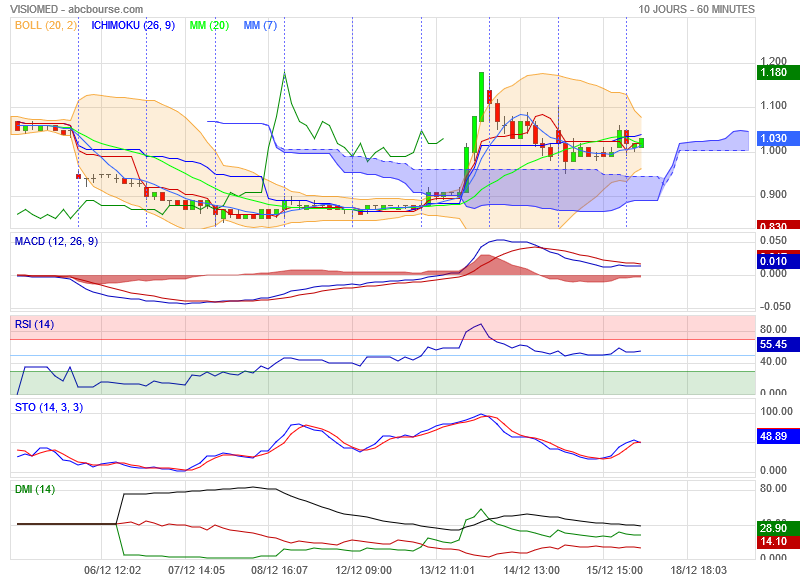
Task: Click the VISIOMED - abcbourse.com chart title
Action: [77, 9]
